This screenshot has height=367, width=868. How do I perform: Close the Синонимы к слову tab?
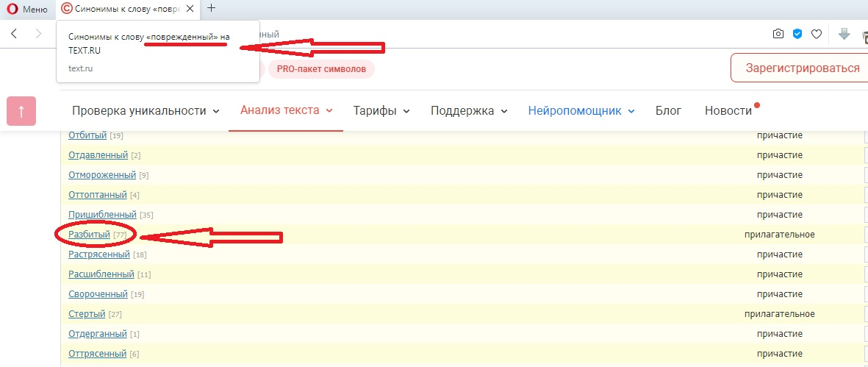click(x=192, y=9)
